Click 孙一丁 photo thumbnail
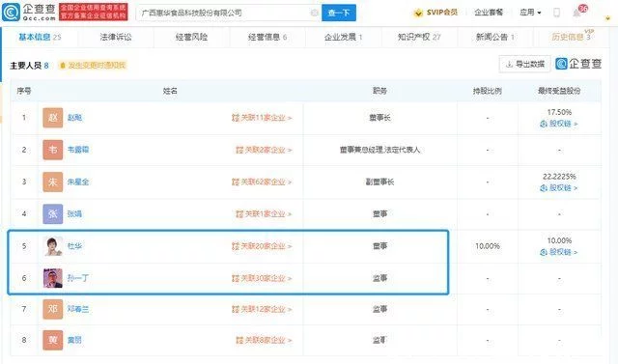 click(53, 278)
